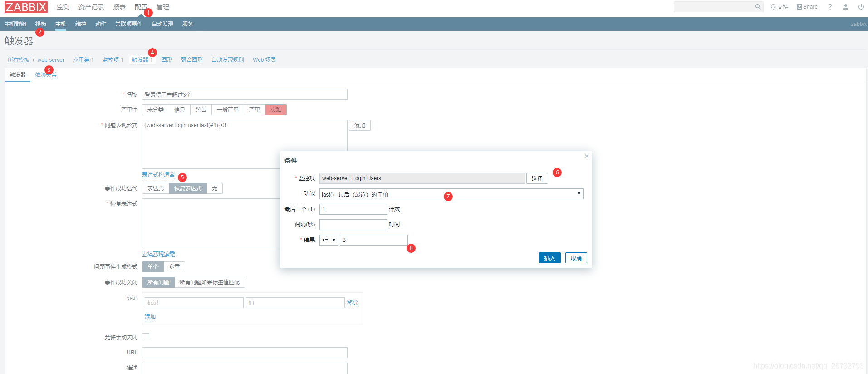Open the 配置 top menu
Viewport: 868px width, 374px height.
[x=141, y=7]
